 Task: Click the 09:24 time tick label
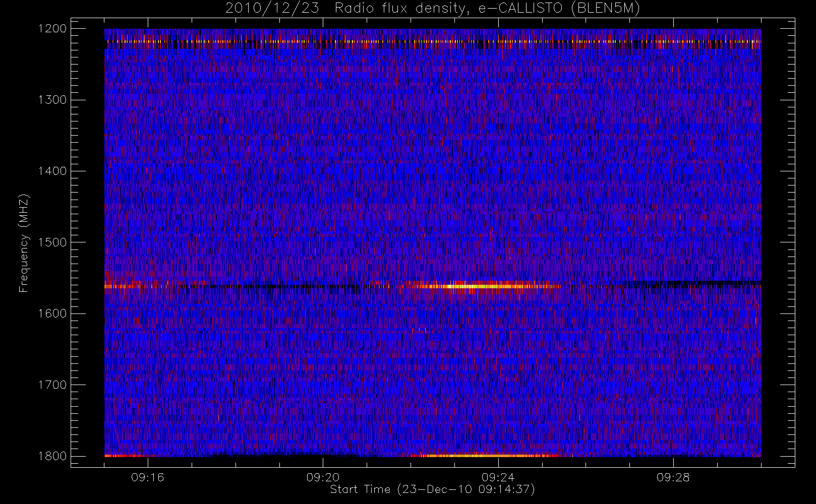pos(498,477)
